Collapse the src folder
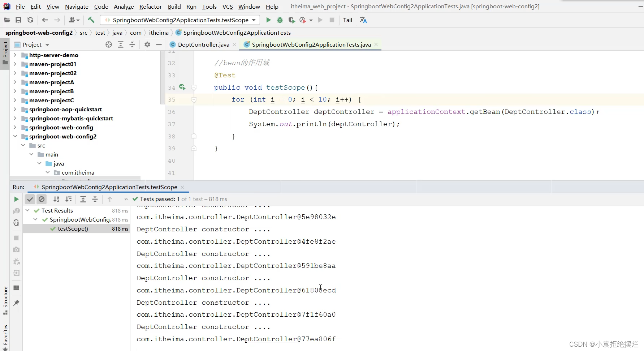The width and height of the screenshot is (644, 351). click(x=23, y=145)
